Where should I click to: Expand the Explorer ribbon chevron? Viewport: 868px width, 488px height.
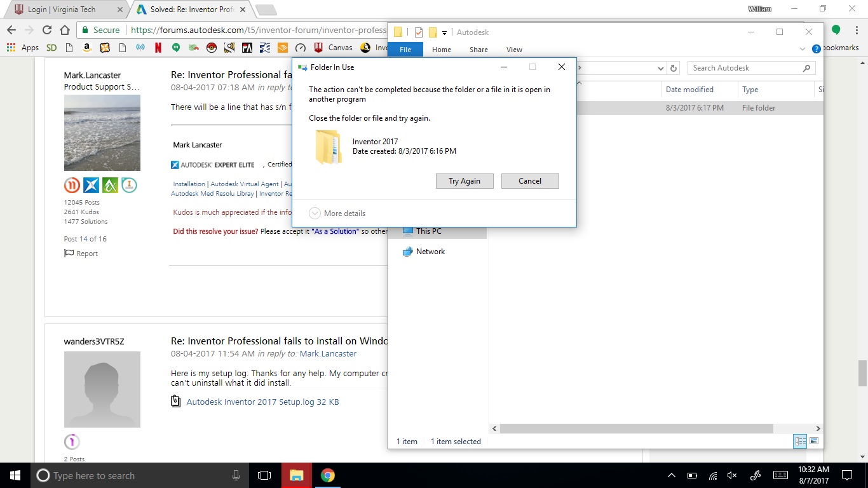(x=803, y=49)
